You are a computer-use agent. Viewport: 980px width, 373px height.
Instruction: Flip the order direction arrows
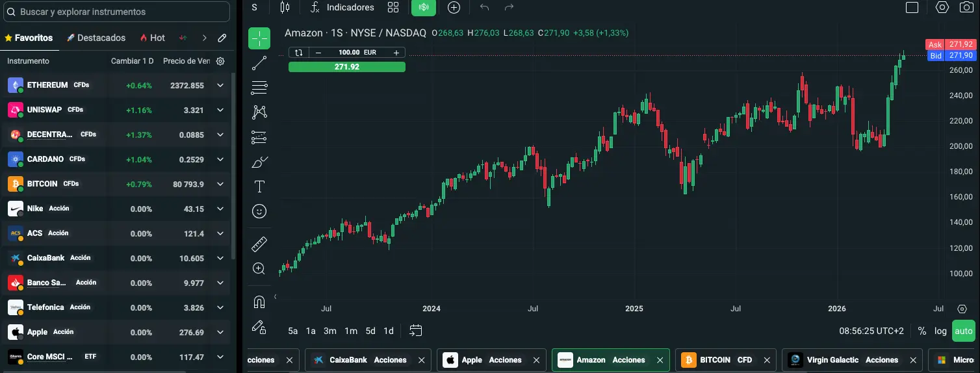coord(298,52)
